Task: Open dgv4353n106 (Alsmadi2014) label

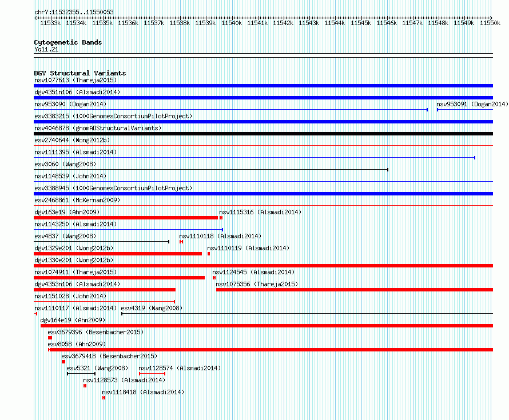Action: click(77, 284)
